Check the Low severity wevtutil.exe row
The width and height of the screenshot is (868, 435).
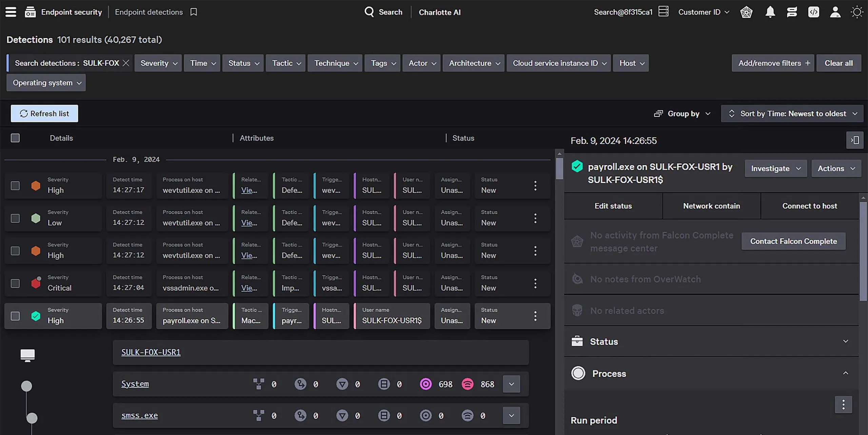tap(15, 218)
